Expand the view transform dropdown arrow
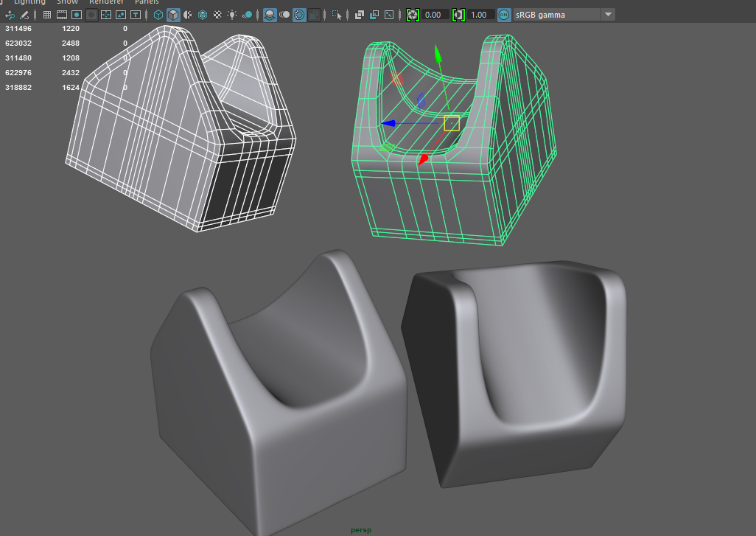This screenshot has height=536, width=756. pos(608,15)
